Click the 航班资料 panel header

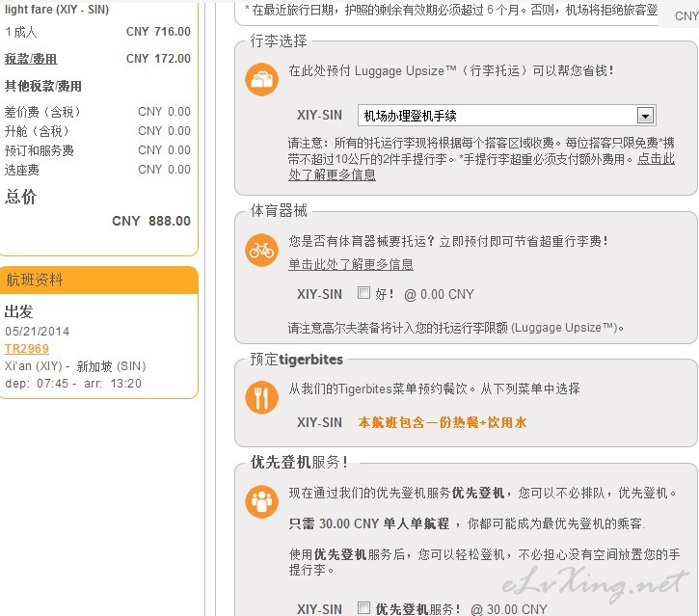pos(99,280)
